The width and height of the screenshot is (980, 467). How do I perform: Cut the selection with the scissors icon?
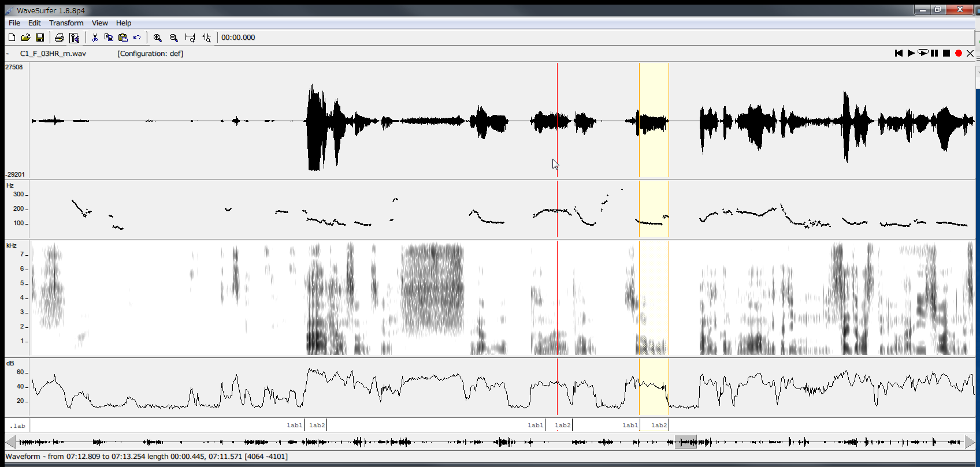(x=95, y=38)
